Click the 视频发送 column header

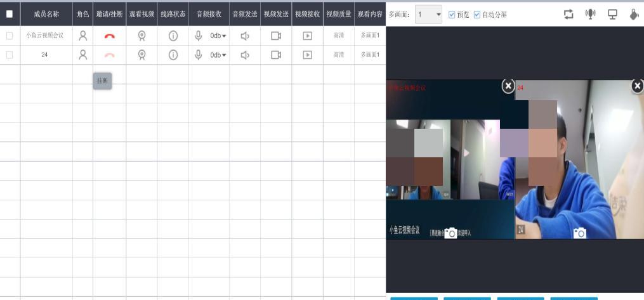tap(276, 14)
